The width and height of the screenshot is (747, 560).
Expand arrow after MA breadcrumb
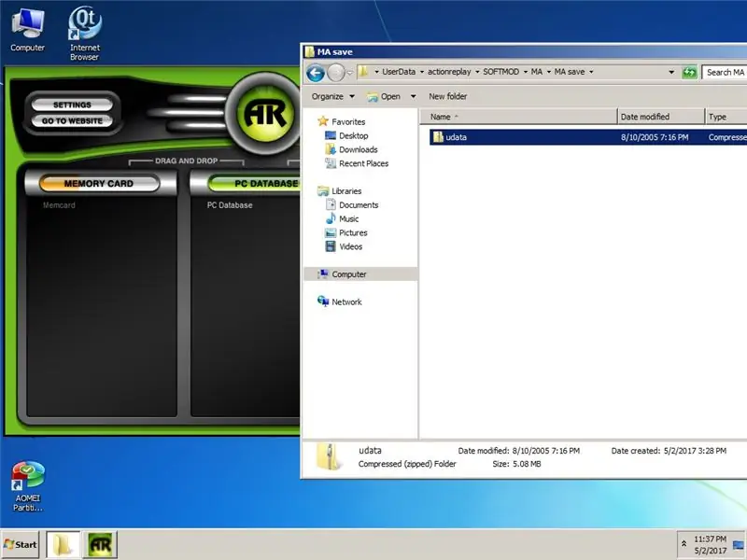(x=549, y=72)
